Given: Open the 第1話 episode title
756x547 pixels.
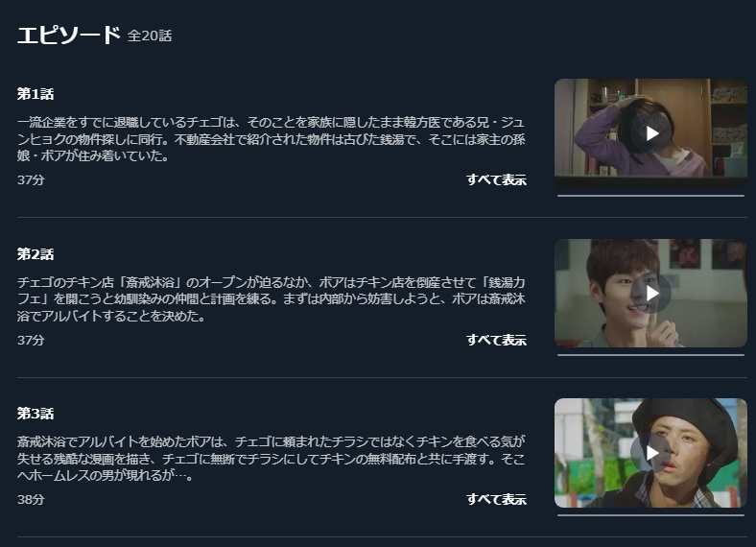Looking at the screenshot, I should (x=35, y=94).
